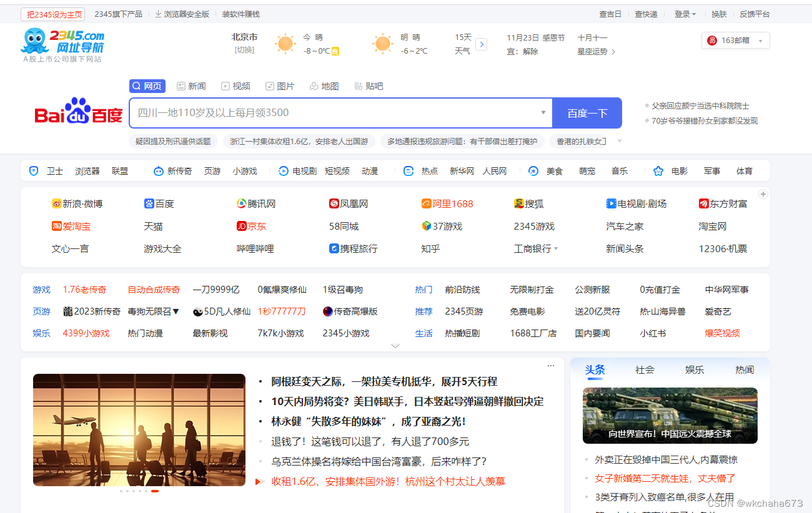Click the [切换] city link

[x=244, y=50]
